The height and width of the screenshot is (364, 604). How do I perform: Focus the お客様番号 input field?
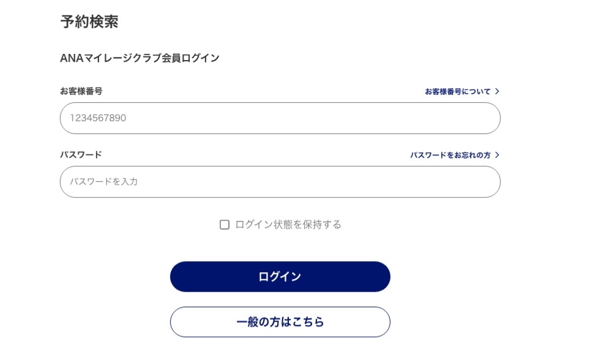(x=280, y=118)
